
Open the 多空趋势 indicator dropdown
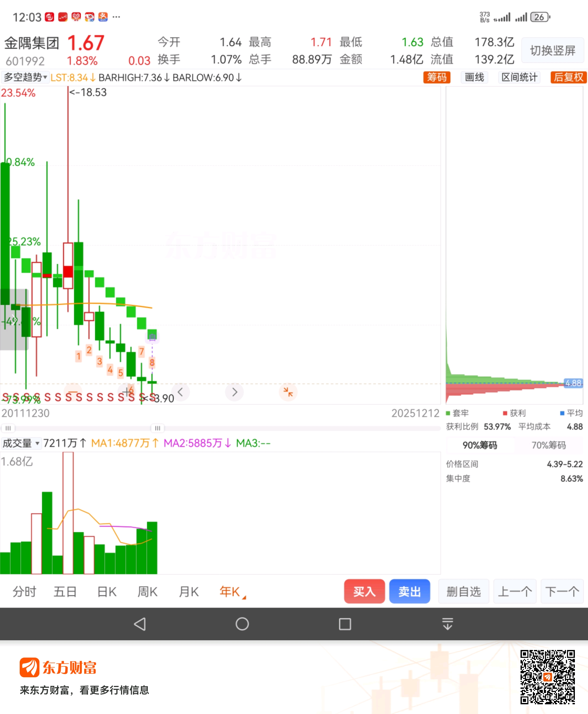coord(25,77)
